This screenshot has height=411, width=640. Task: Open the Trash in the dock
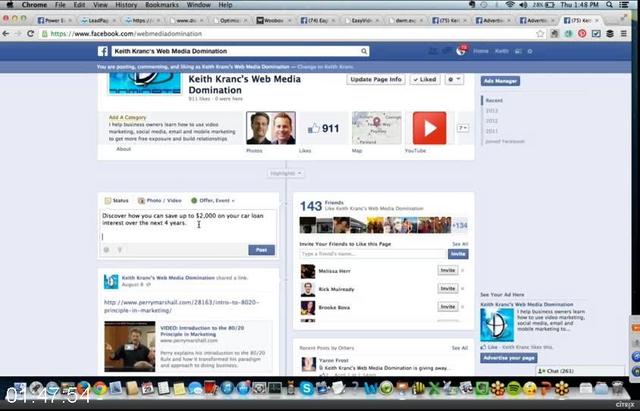click(617, 388)
